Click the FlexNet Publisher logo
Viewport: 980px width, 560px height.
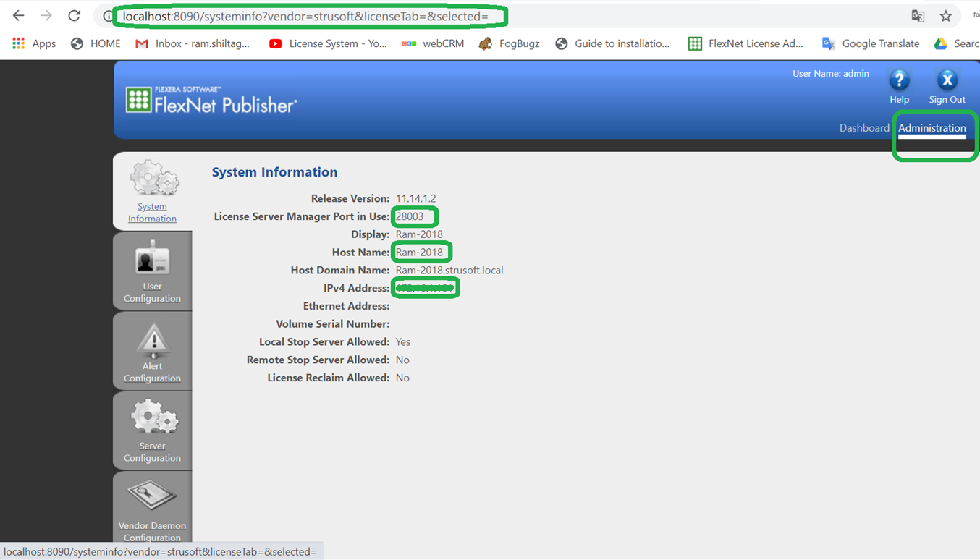[x=211, y=100]
